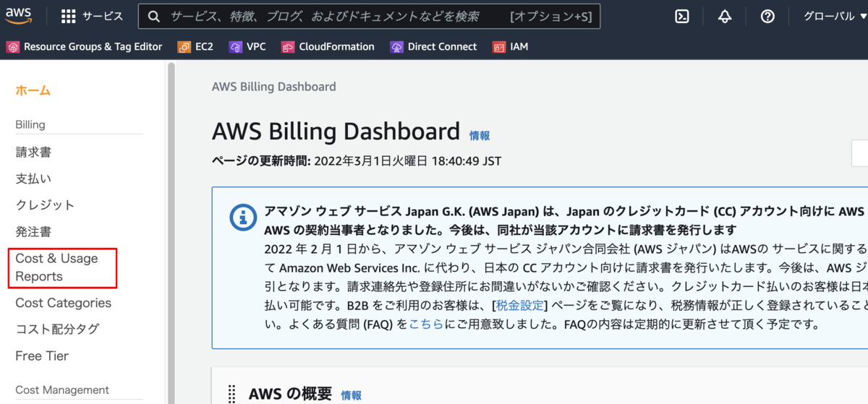This screenshot has width=868, height=404.
Task: Open the Direct Connect shortcut label
Action: pyautogui.click(x=443, y=47)
